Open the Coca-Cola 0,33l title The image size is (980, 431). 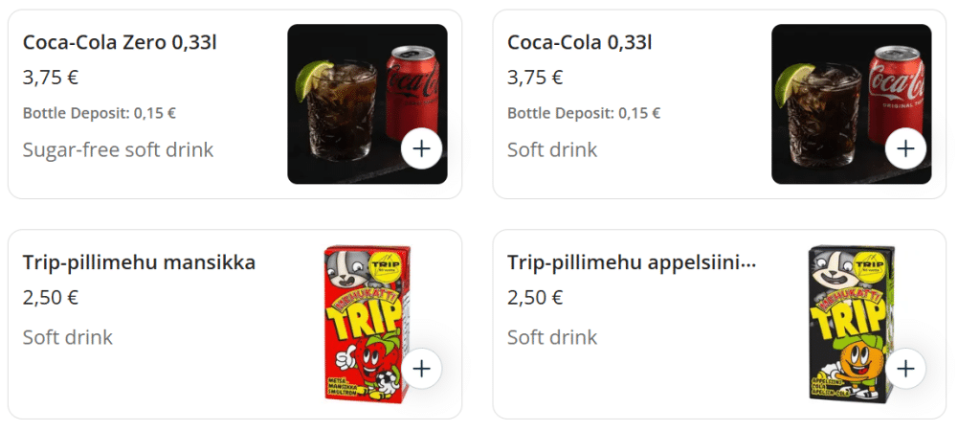tap(579, 42)
